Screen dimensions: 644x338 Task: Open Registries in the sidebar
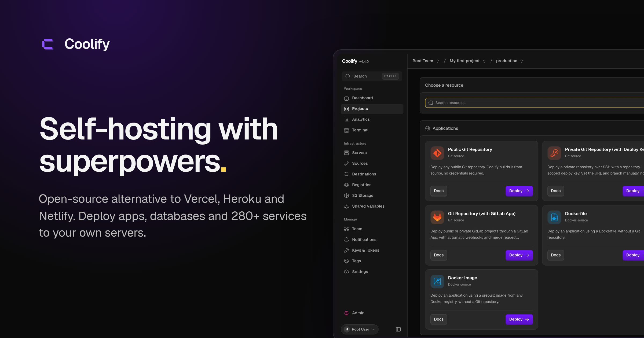[372, 185]
